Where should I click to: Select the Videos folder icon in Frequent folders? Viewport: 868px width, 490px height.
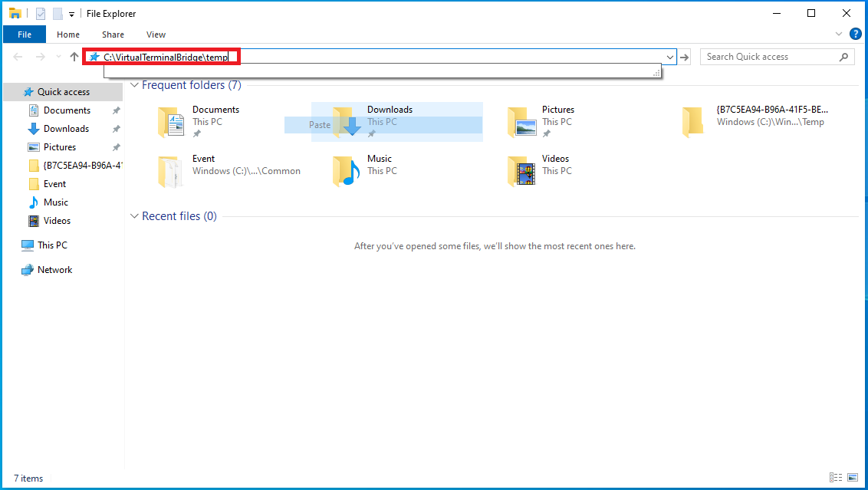[x=521, y=171]
